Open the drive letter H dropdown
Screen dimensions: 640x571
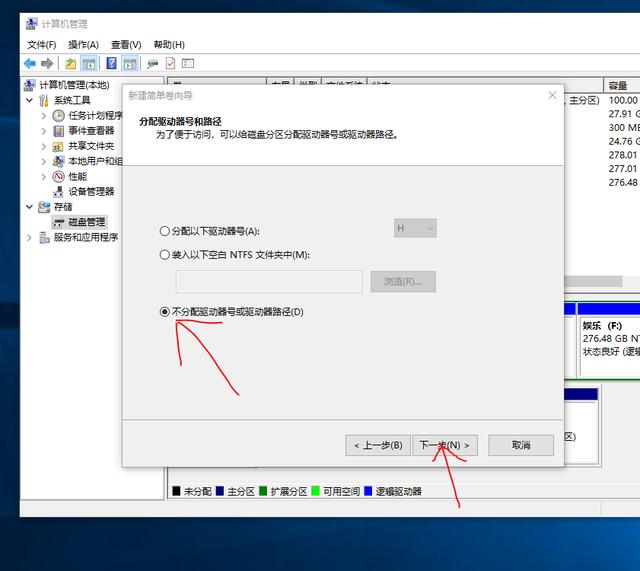(415, 228)
